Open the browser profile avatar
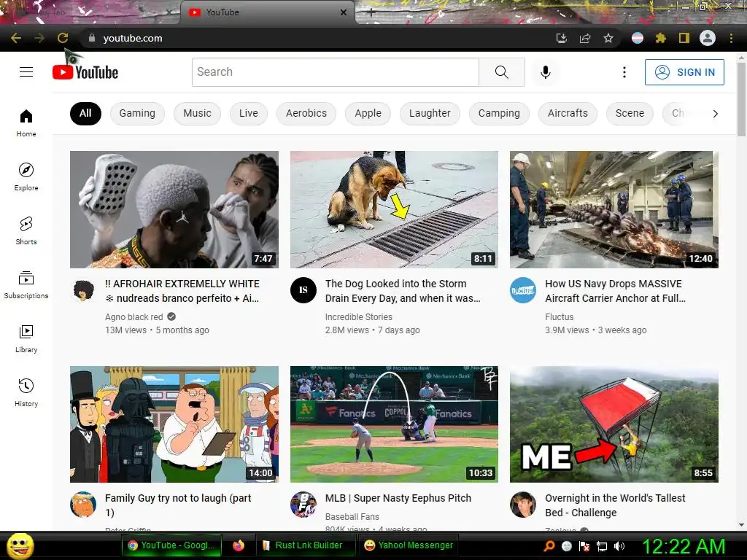This screenshot has height=560, width=747. (x=708, y=38)
